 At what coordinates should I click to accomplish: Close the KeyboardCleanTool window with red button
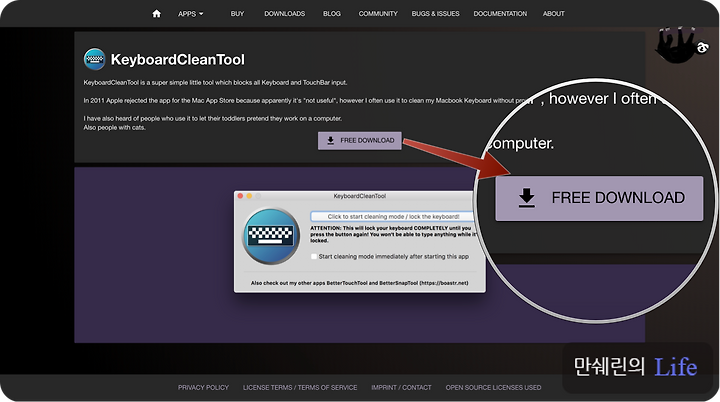pyautogui.click(x=240, y=196)
